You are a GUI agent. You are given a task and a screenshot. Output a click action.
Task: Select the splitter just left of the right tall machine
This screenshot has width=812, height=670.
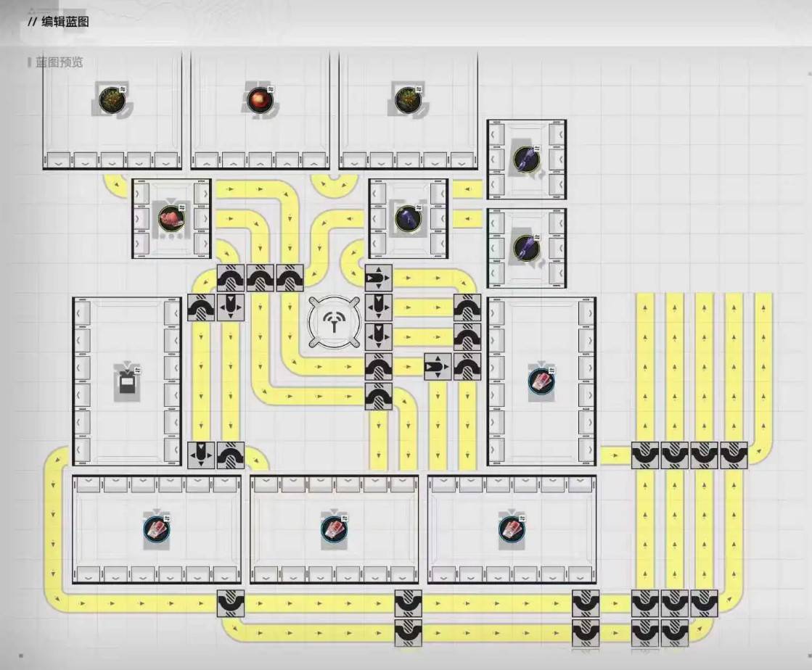[x=438, y=366]
